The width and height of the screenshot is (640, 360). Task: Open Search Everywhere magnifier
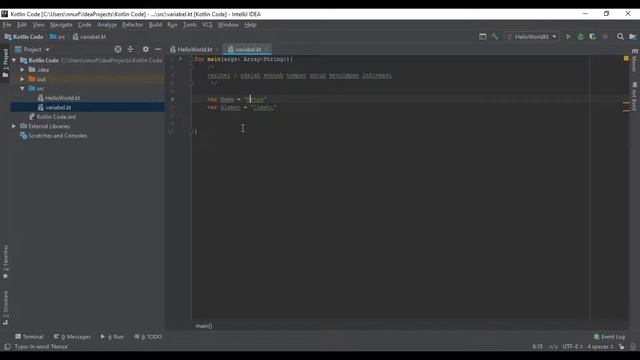[620, 37]
